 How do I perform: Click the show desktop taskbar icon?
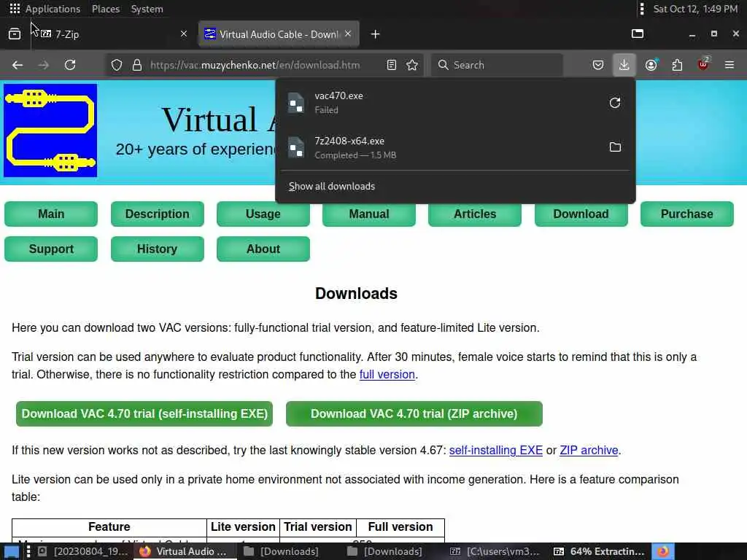tap(12, 551)
